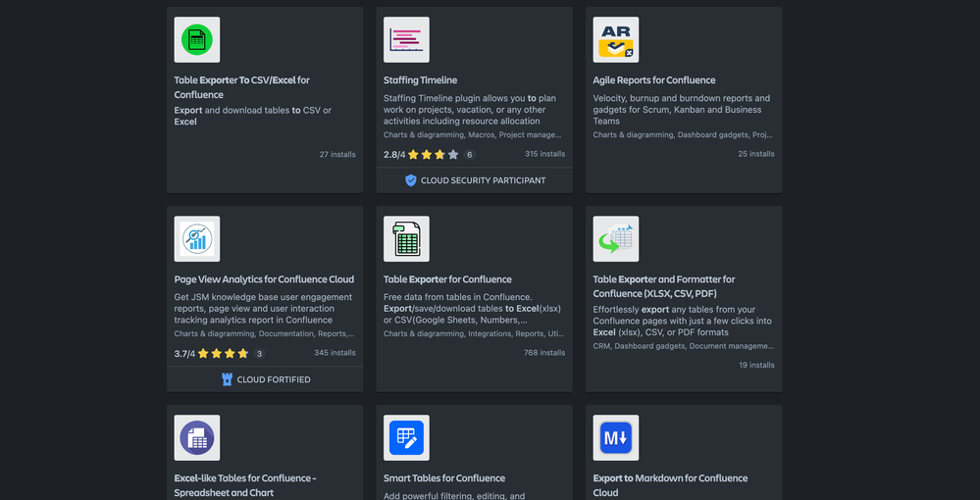Click Table Exporter categories 'Charts & diagramming, Integrations'
Image resolution: width=980 pixels, height=500 pixels.
475,333
